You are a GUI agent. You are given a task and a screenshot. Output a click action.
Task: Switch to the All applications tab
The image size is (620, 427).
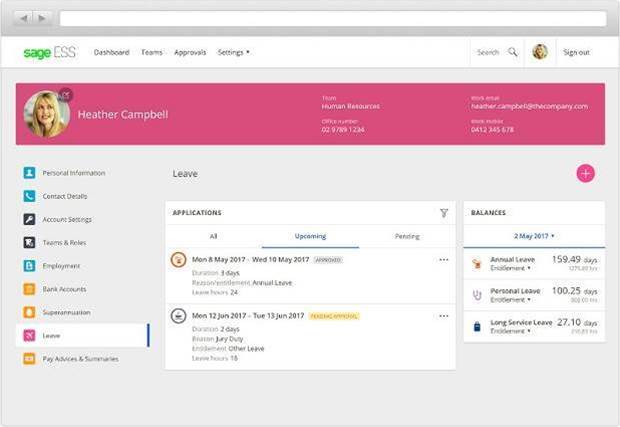(x=214, y=236)
